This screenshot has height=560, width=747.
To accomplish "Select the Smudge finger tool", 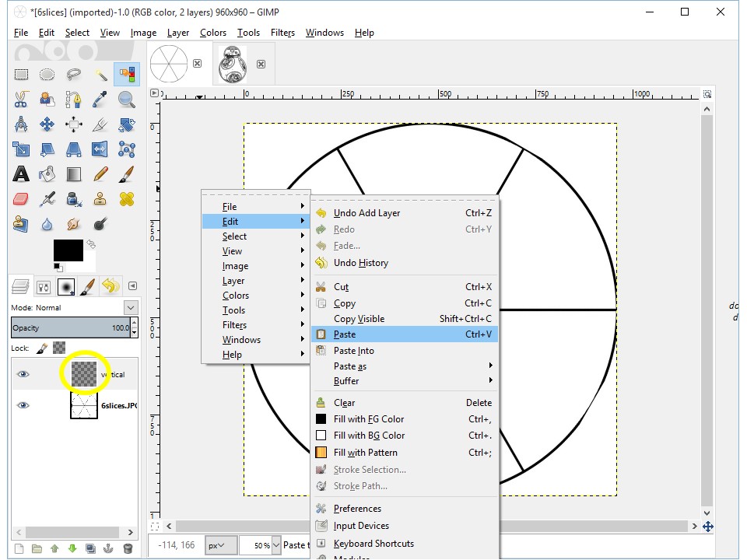I will point(73,224).
